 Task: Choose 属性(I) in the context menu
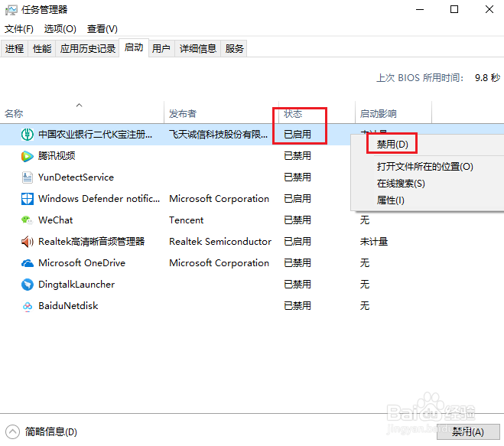click(x=390, y=200)
